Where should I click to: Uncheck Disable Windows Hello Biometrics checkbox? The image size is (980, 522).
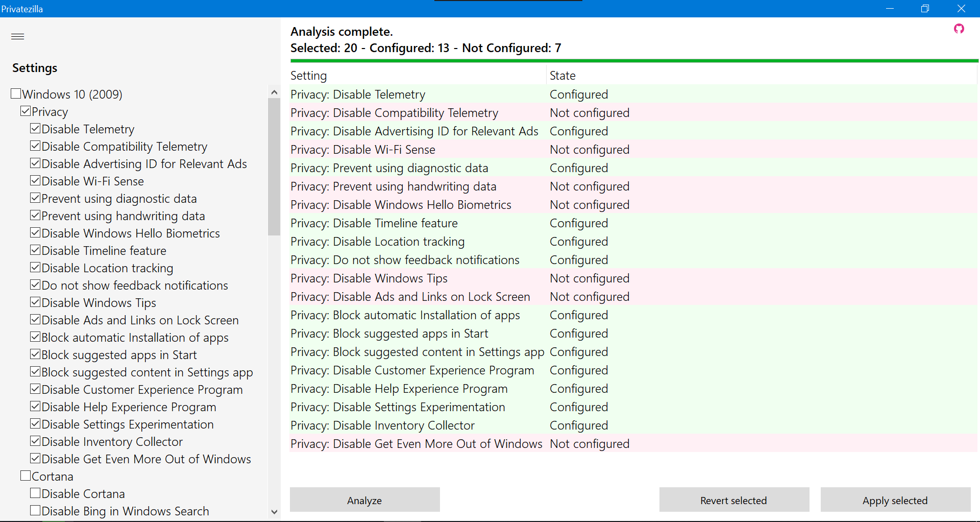point(35,232)
